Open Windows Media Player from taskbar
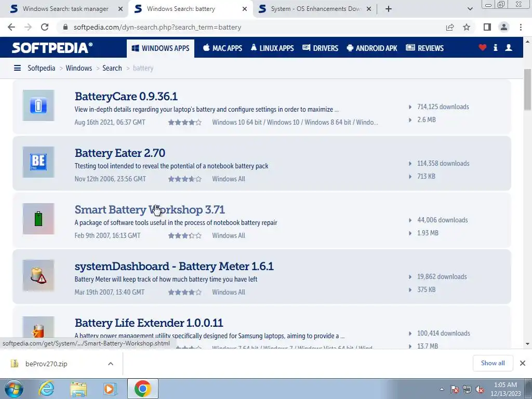 tap(110, 389)
